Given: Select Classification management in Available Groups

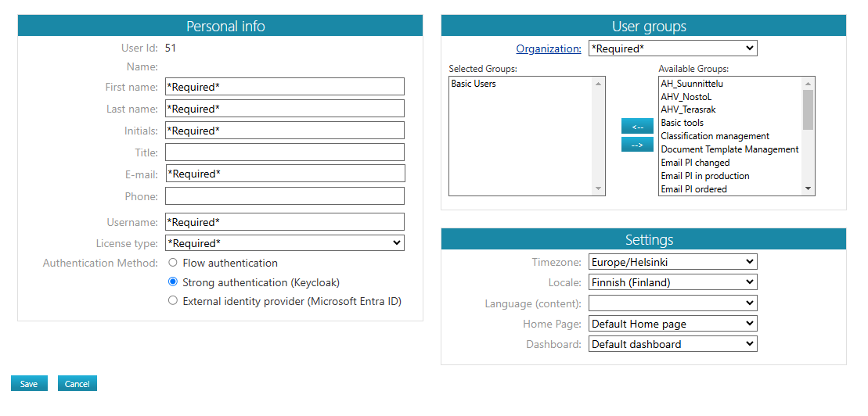Looking at the screenshot, I should tap(715, 136).
